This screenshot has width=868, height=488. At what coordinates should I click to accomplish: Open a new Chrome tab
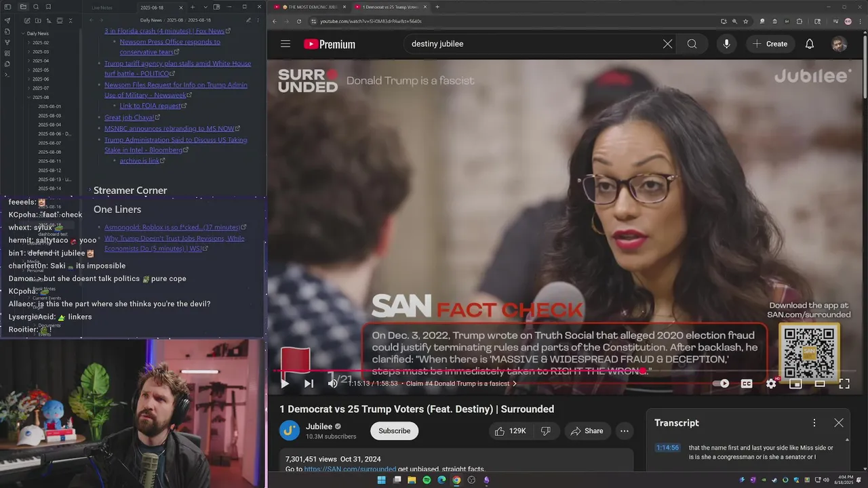click(437, 7)
